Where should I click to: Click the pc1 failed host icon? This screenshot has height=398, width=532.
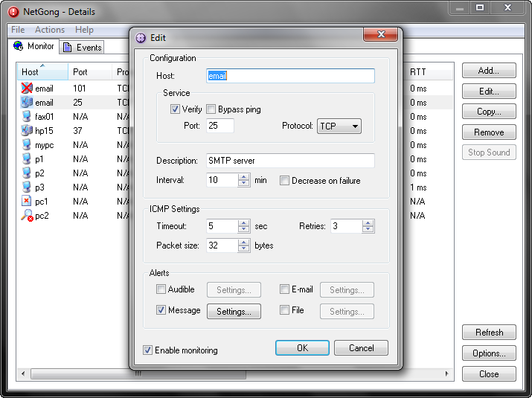27,202
